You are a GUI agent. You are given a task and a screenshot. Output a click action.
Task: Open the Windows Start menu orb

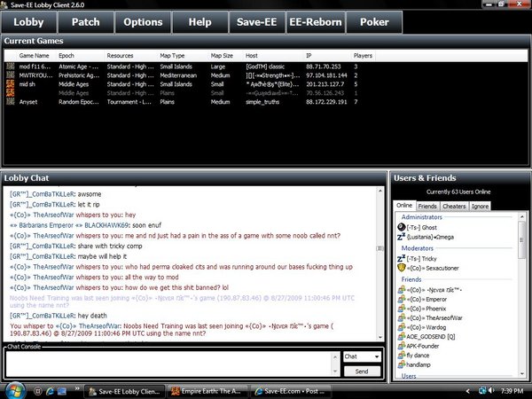tap(15, 390)
